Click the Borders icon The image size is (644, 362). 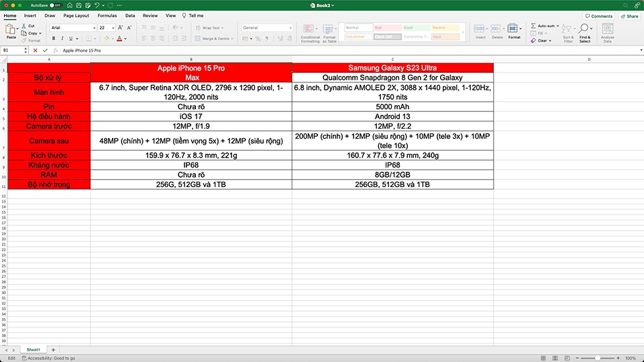pos(89,39)
